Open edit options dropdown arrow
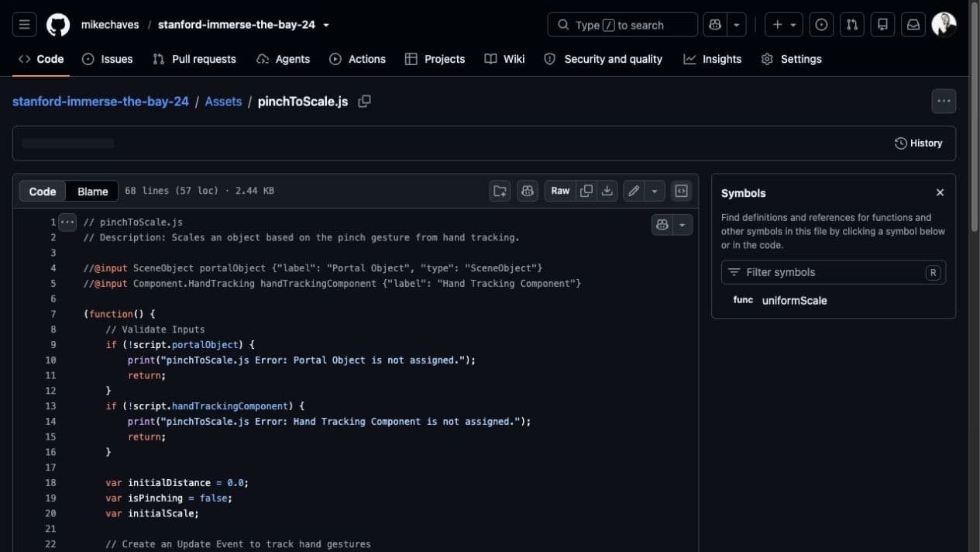The image size is (980, 552). (655, 191)
